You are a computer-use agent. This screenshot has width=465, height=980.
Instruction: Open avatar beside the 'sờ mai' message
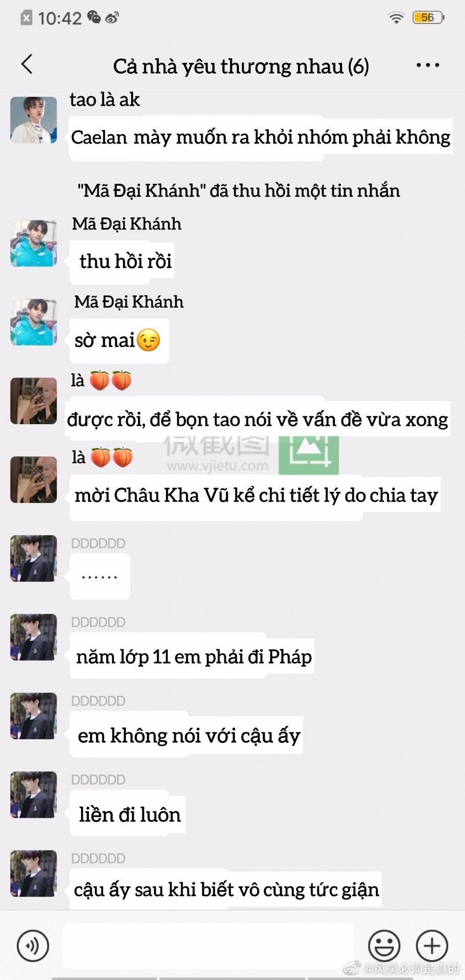click(x=34, y=322)
